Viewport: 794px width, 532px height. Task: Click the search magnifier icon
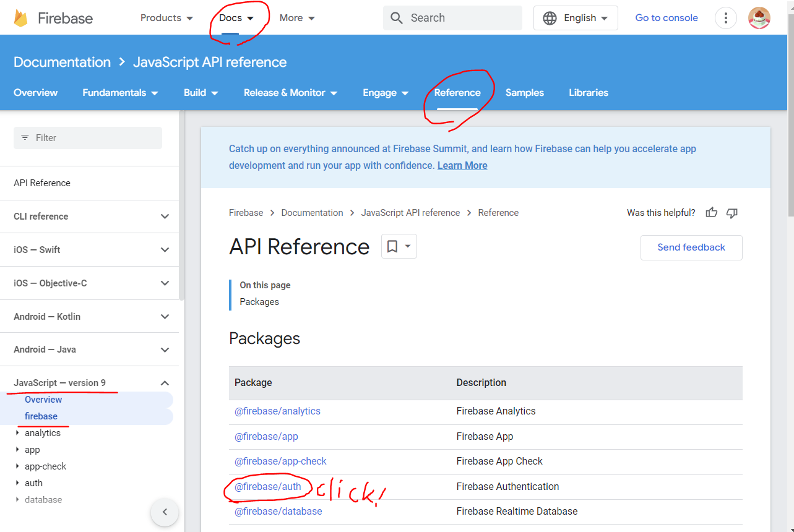(x=397, y=18)
